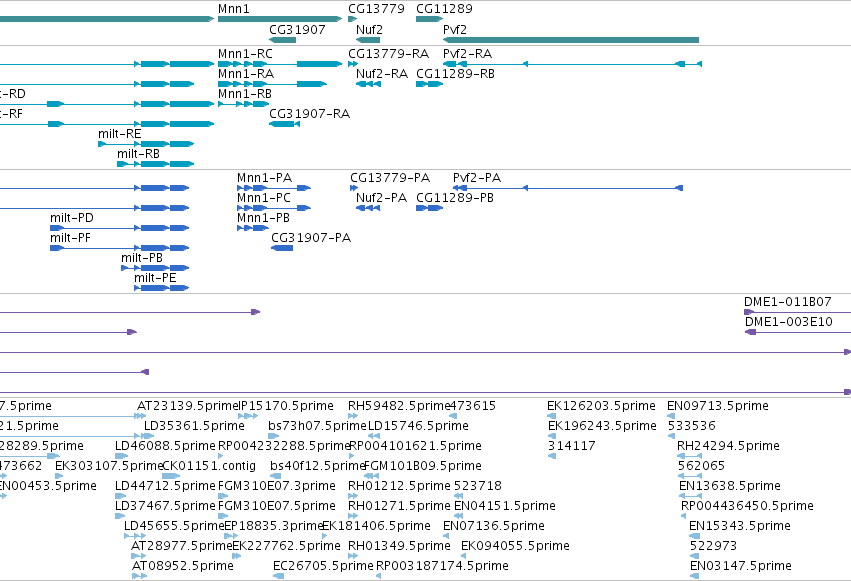Select the CG31907-RA transcript label

pos(309,114)
